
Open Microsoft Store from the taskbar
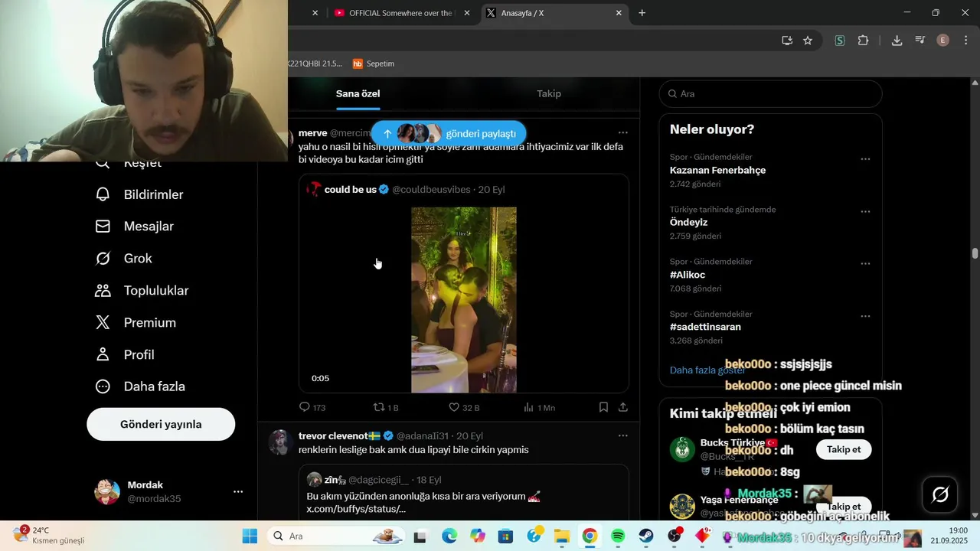[x=505, y=536]
